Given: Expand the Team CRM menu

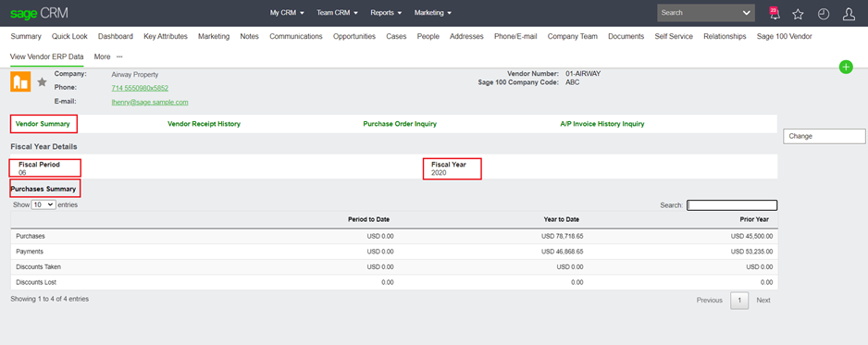Looking at the screenshot, I should [337, 13].
